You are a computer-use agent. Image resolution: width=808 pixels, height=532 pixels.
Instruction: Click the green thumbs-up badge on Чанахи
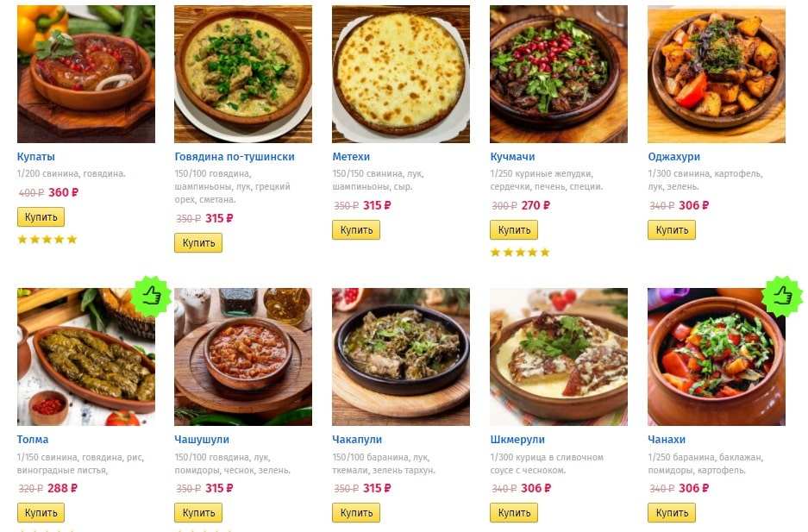click(x=782, y=297)
